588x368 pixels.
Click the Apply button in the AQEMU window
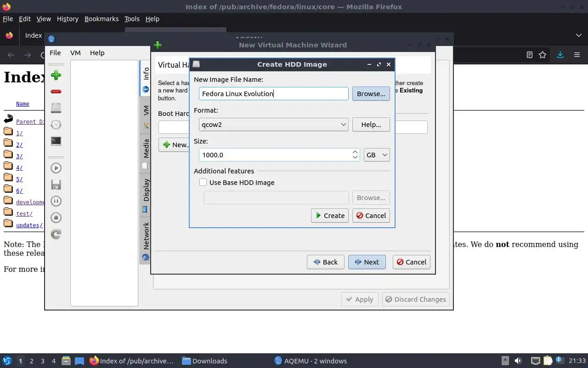point(360,299)
